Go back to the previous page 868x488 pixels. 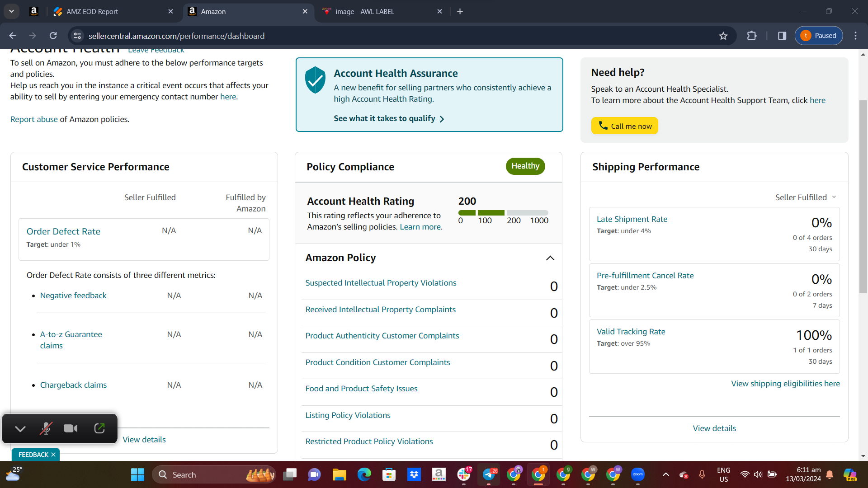point(13,36)
